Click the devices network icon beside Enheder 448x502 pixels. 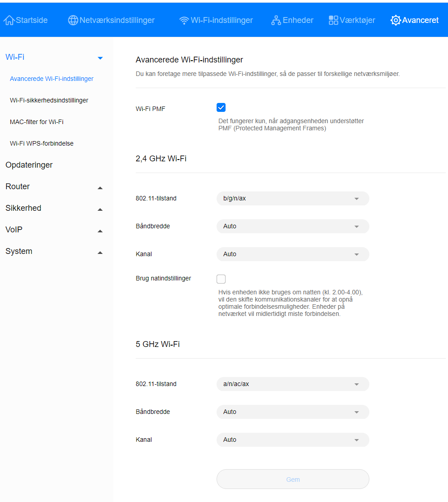coord(276,21)
